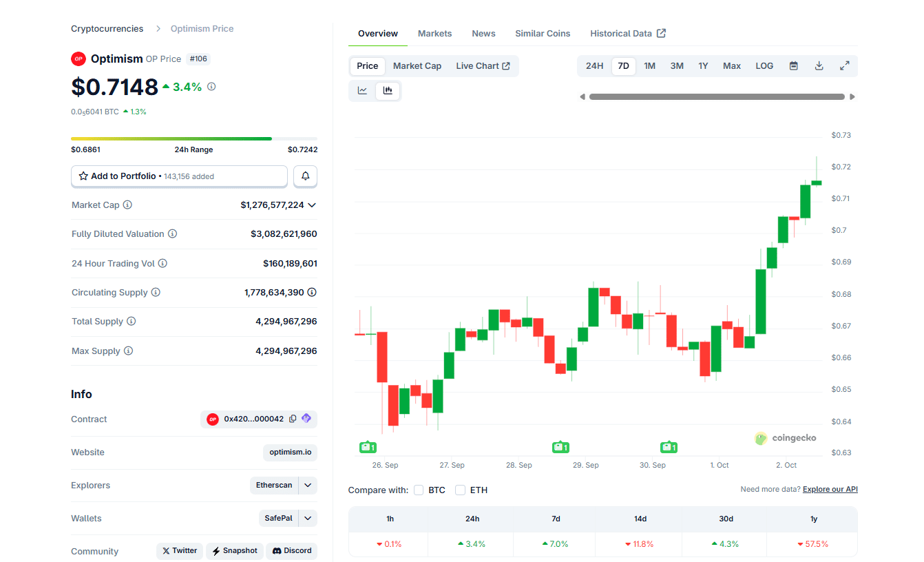This screenshot has width=924, height=562.
Task: Copy the contract address
Action: point(293,419)
